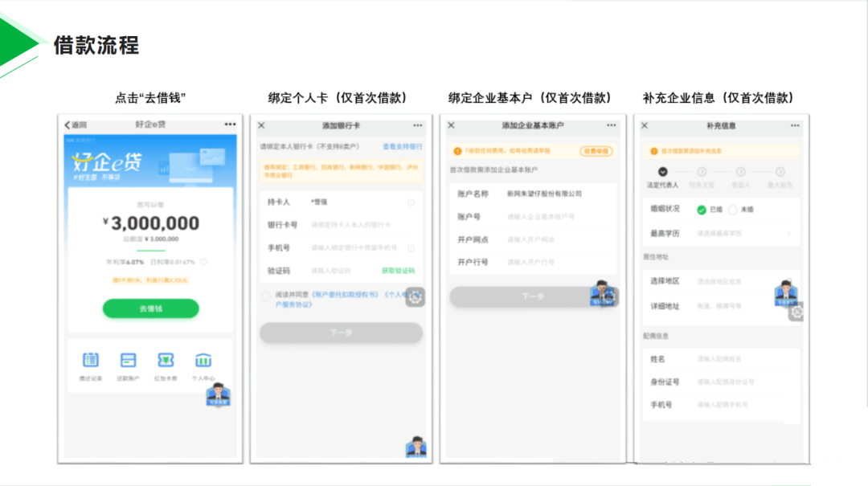Open 还款账户 (repayment account) icon
This screenshot has width=868, height=486.
pyautogui.click(x=128, y=360)
